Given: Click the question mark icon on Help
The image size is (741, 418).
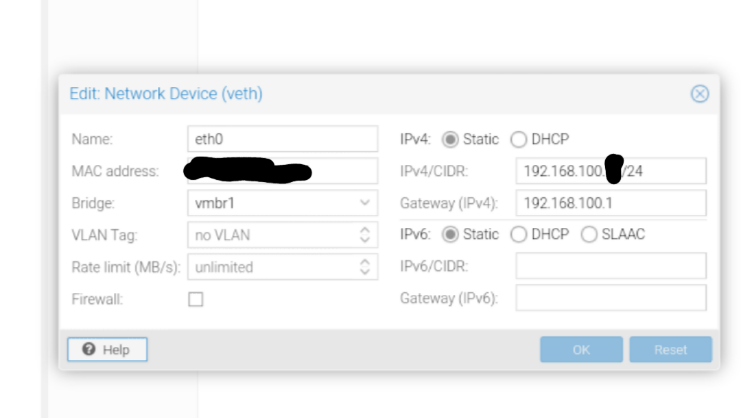Looking at the screenshot, I should 88,349.
